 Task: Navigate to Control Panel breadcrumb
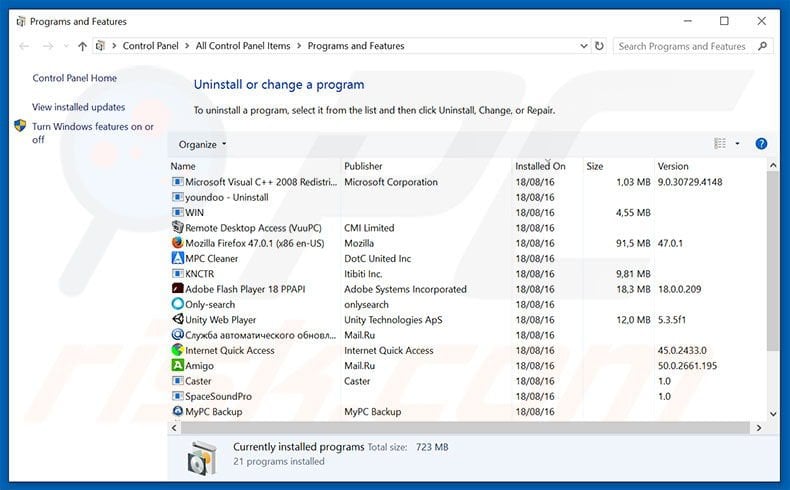(x=151, y=46)
